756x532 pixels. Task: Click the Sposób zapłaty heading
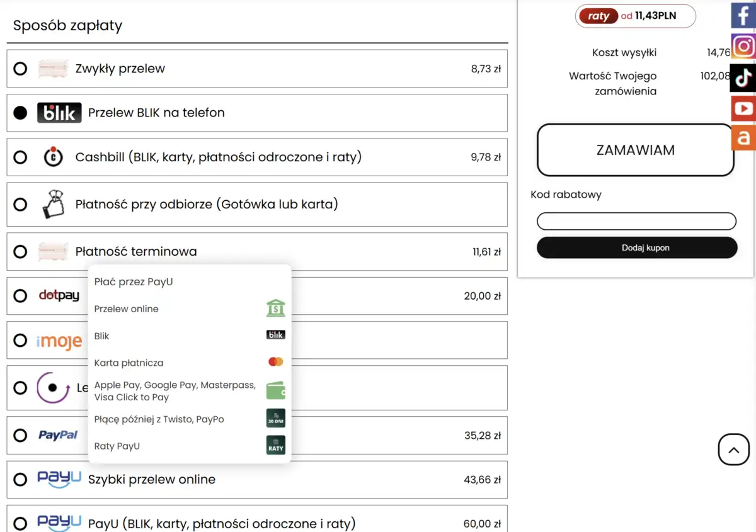pos(67,26)
